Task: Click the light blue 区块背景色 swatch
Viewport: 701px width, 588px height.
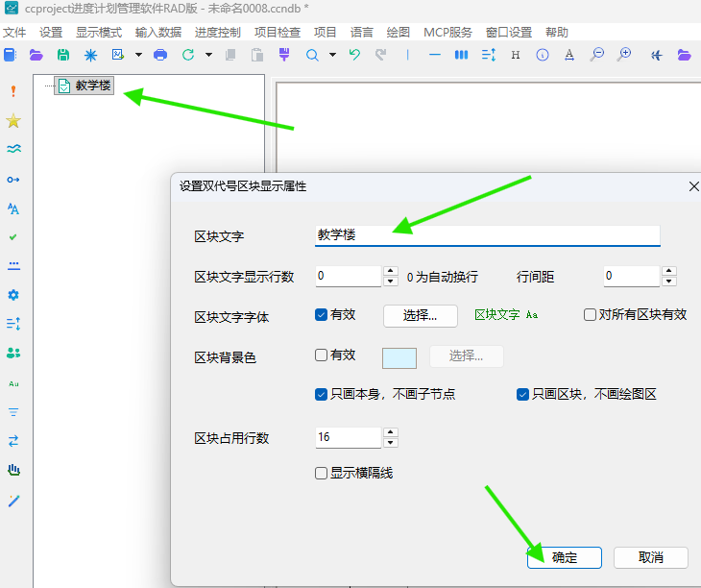Action: (399, 358)
